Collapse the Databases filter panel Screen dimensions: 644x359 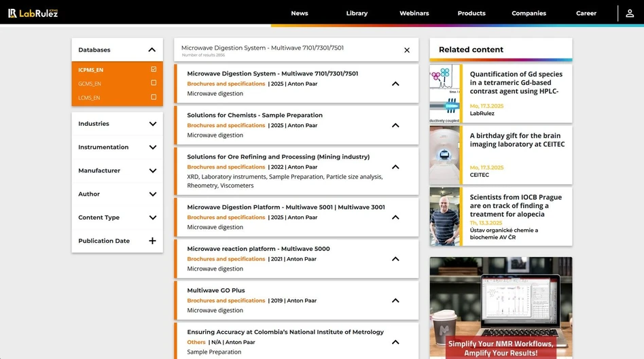tap(152, 50)
